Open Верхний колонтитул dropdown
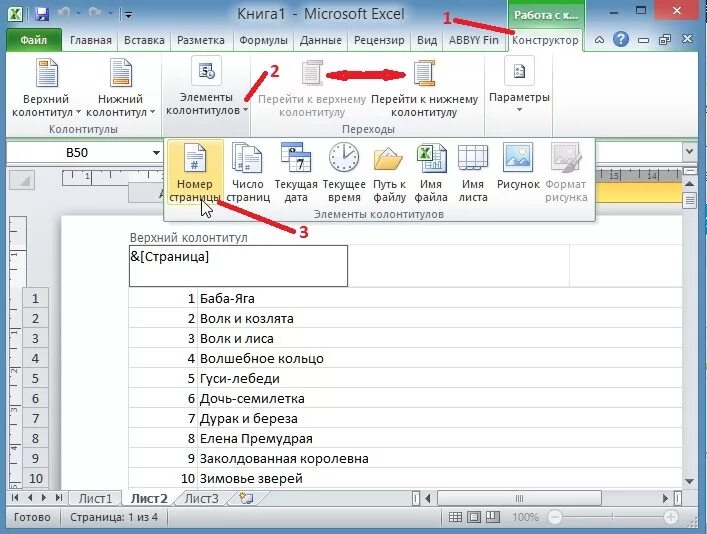This screenshot has width=707, height=534. pos(46,88)
